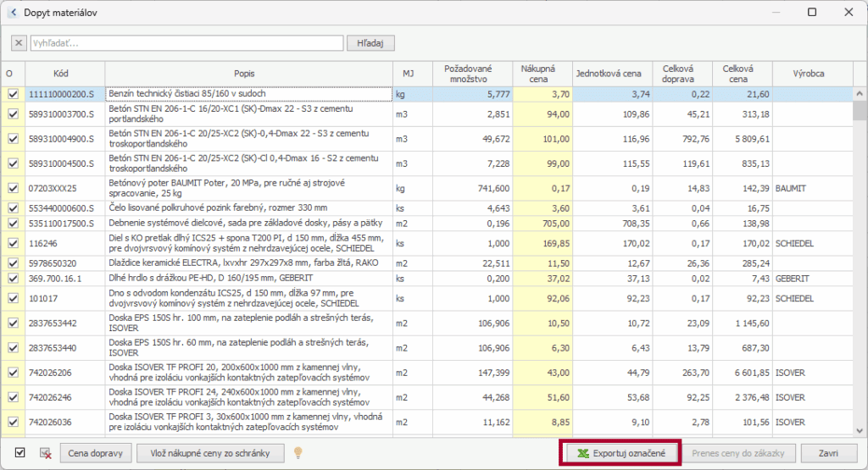The image size is (868, 470).
Task: Click into the Vyhľadať search input field
Action: (x=186, y=42)
